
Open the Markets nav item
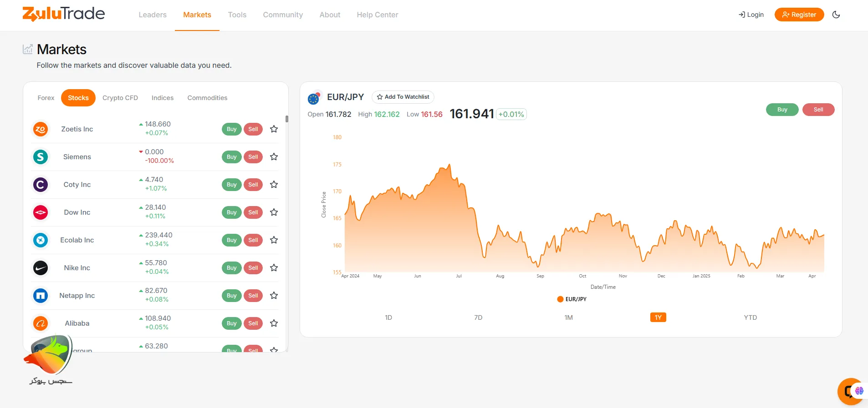pyautogui.click(x=197, y=15)
